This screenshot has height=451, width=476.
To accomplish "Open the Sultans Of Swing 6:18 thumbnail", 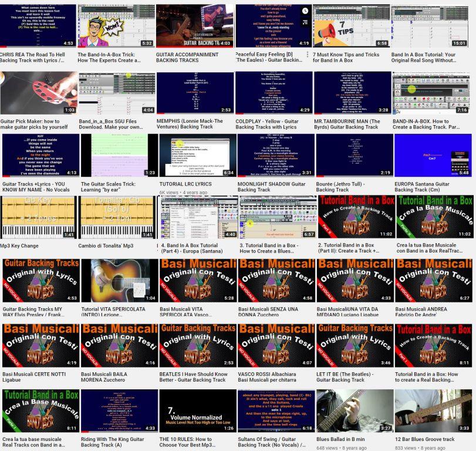I will coord(276,411).
